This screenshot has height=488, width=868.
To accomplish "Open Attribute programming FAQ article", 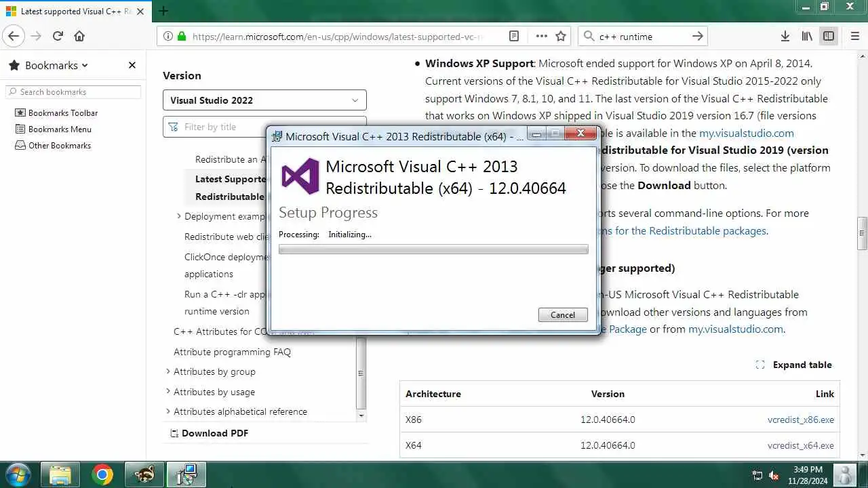I will 232,352.
